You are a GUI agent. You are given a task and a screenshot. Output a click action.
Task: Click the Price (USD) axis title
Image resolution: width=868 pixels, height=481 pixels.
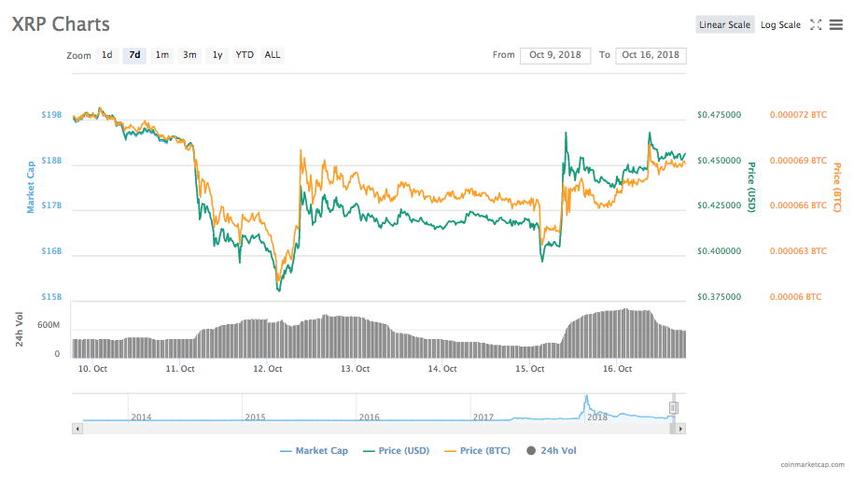pos(751,188)
